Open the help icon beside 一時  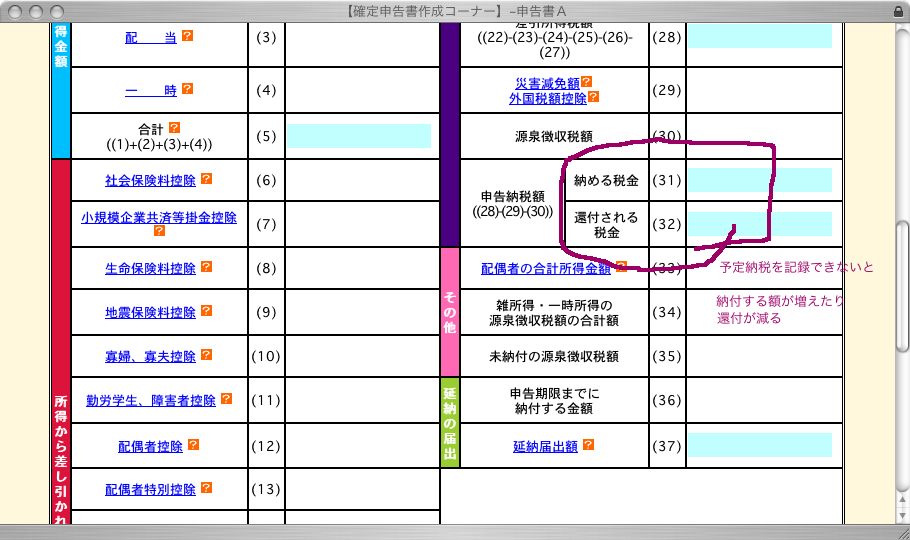click(187, 90)
